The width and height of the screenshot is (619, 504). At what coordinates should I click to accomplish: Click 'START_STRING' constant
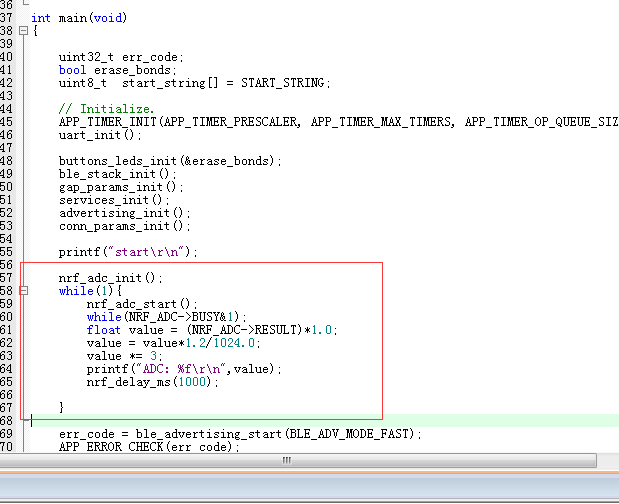click(x=283, y=83)
